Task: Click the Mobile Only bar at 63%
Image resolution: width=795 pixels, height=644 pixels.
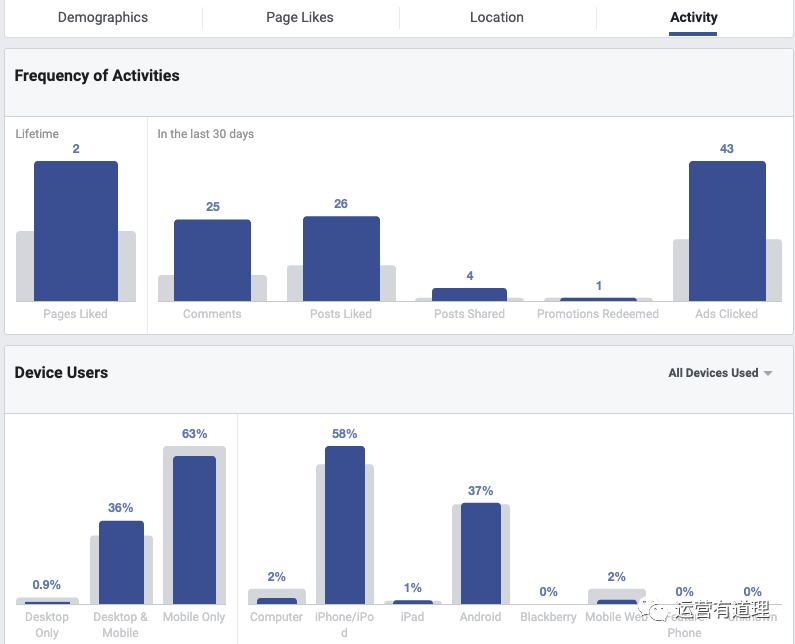Action: click(194, 530)
